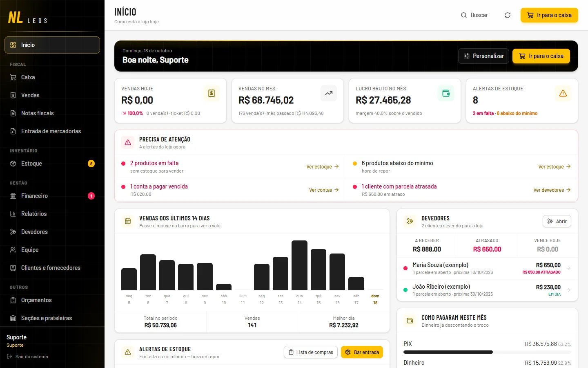Viewport: 588px width, 368px height.
Task: Click the Lista de compras button
Action: click(311, 352)
